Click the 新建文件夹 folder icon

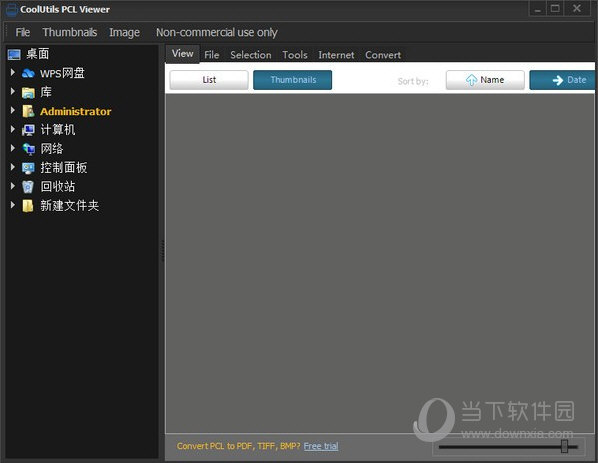point(28,206)
